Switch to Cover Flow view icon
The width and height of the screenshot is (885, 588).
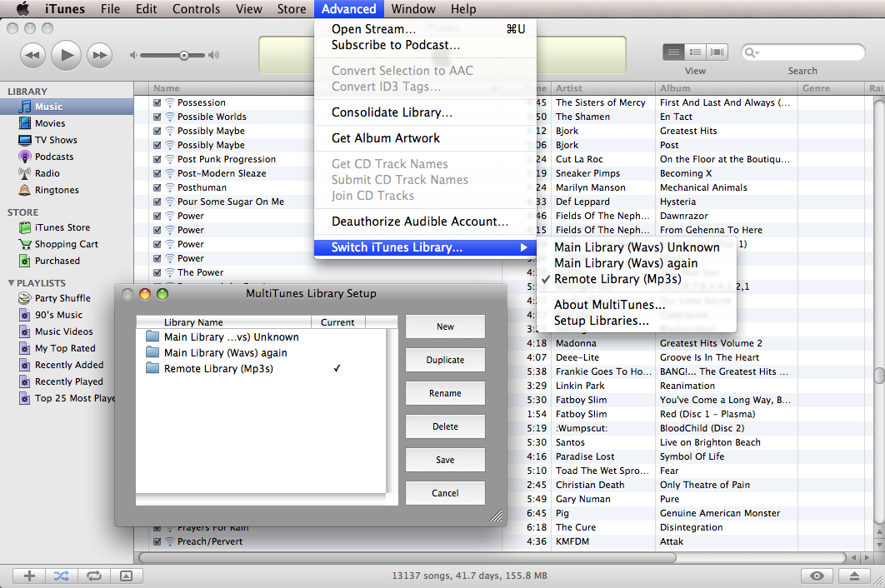point(717,52)
